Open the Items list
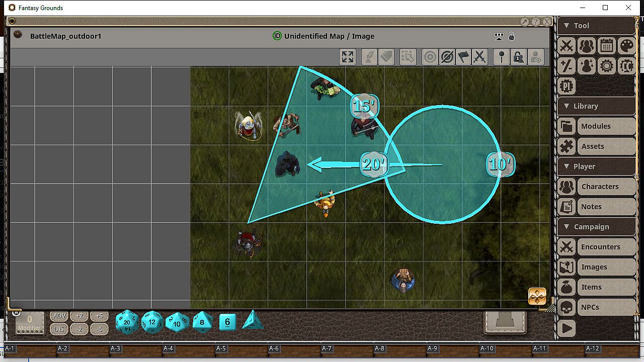 (606, 287)
